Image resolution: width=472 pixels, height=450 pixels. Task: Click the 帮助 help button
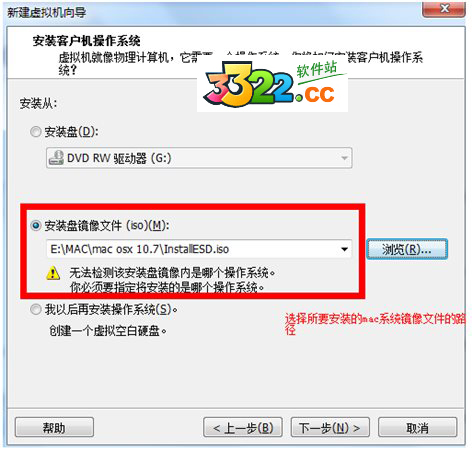[54, 427]
